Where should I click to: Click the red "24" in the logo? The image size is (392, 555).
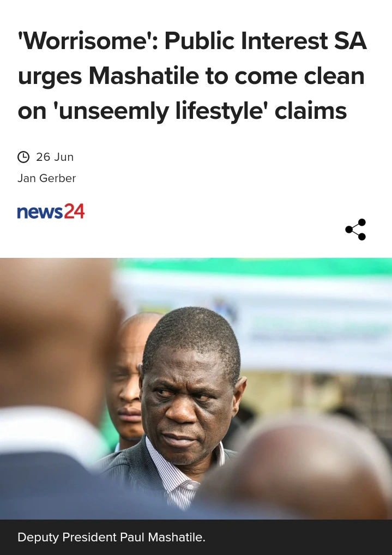pyautogui.click(x=74, y=212)
